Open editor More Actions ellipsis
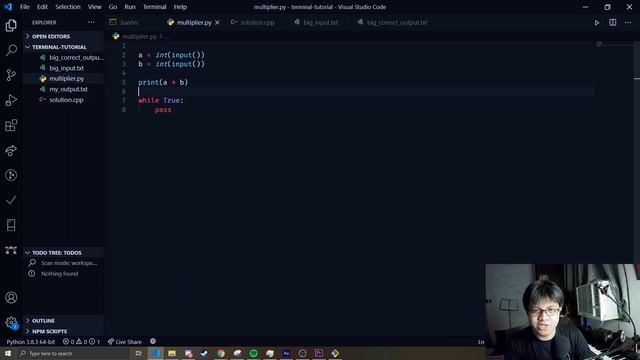 click(628, 22)
